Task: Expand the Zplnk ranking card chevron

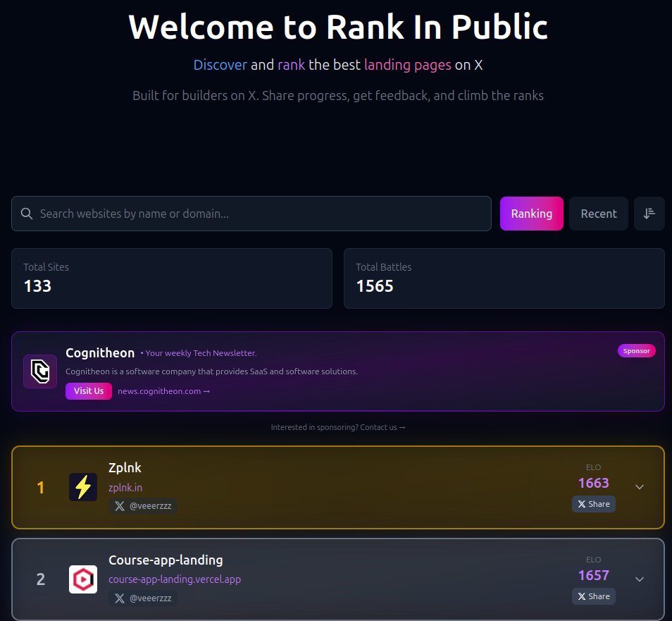Action: pos(640,487)
